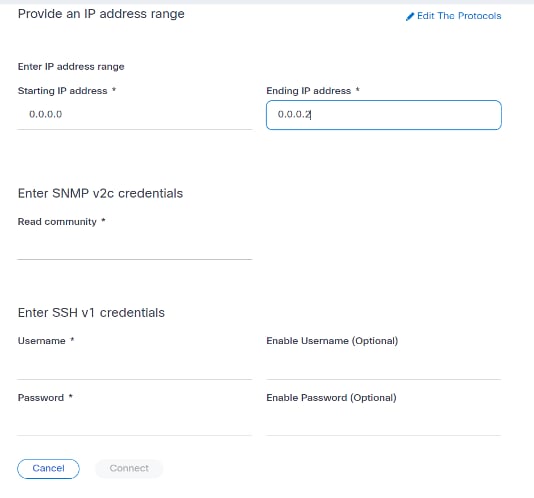534x498 pixels.
Task: Focus the Starting IP address field showing 0.0.0.0
Action: point(135,114)
